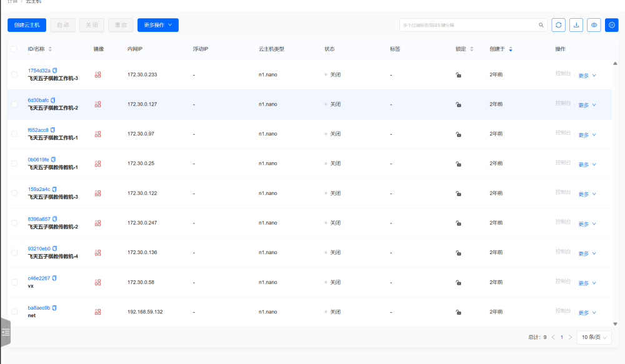Click the 创建云主机 button

(27, 25)
